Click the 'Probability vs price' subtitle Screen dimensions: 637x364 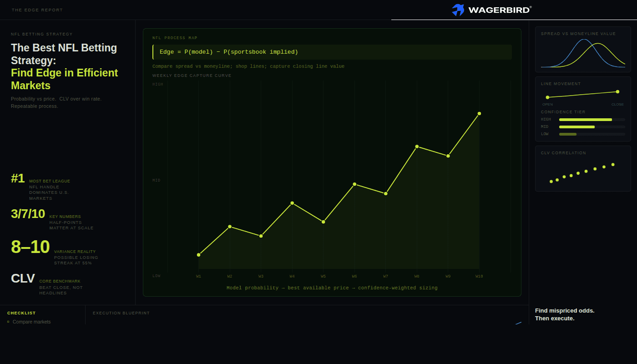pyautogui.click(x=56, y=102)
